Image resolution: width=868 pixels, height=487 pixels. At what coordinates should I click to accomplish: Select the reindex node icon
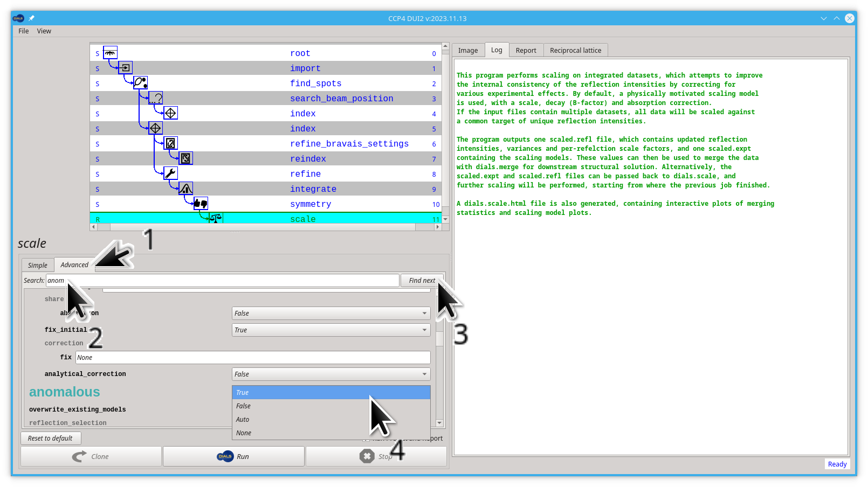coord(185,158)
